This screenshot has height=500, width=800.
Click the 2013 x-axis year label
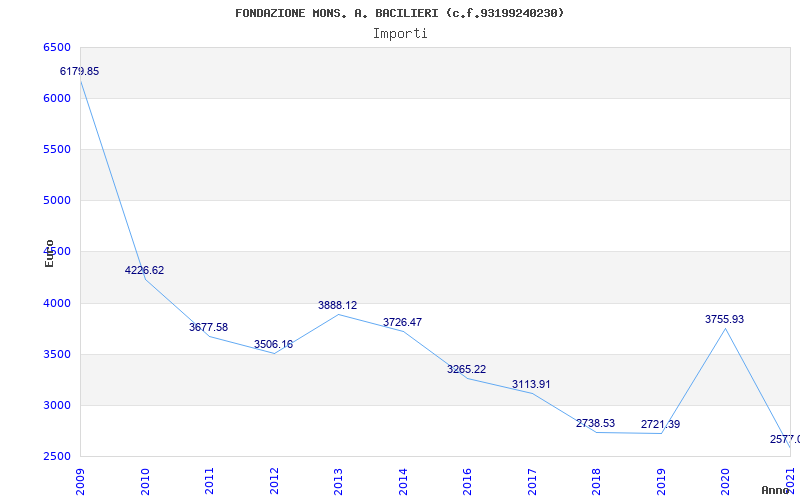(338, 482)
